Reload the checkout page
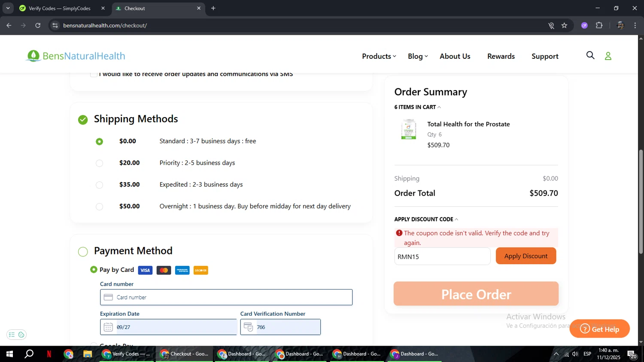Viewport: 644px width, 362px height. 38,25
